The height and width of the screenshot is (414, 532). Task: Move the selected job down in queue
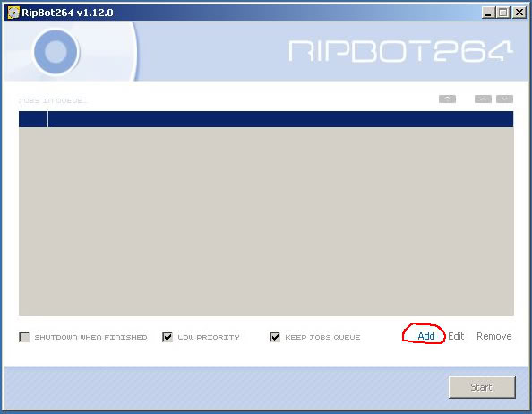coord(504,99)
